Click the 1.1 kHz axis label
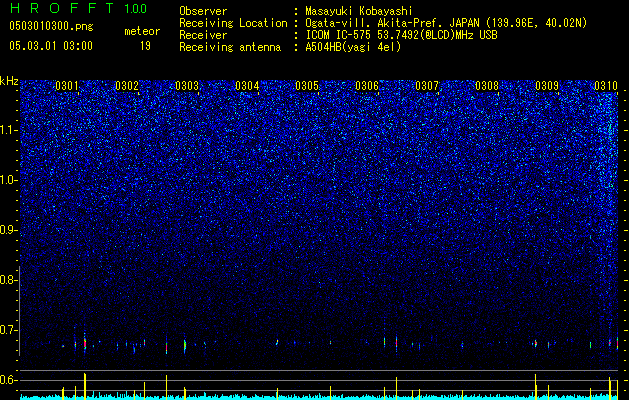Viewport: 629px width, 400px height. pos(9,130)
